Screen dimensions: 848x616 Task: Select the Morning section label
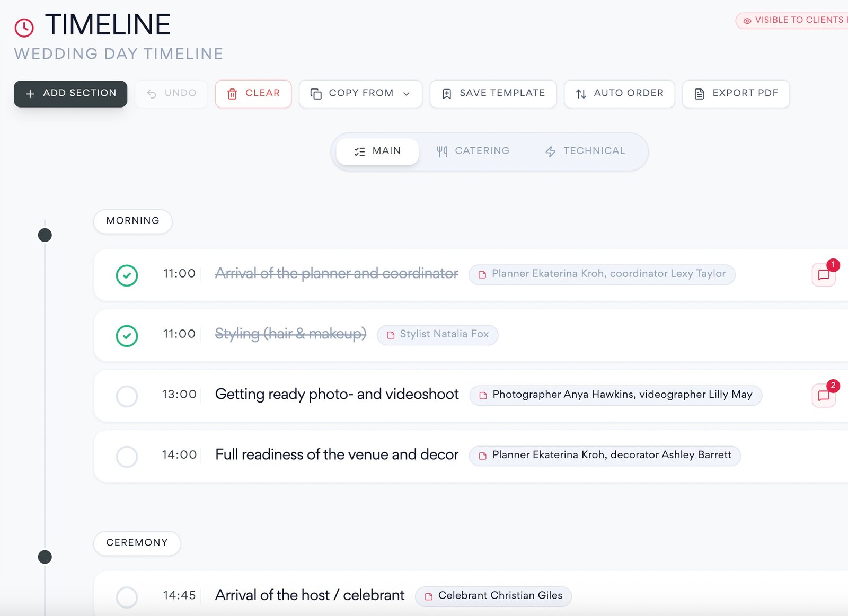tap(133, 221)
